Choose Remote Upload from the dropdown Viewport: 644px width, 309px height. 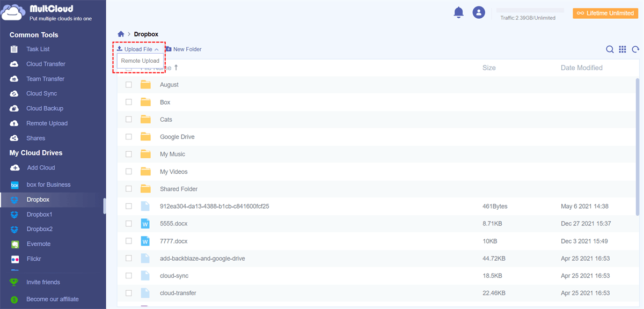point(140,61)
